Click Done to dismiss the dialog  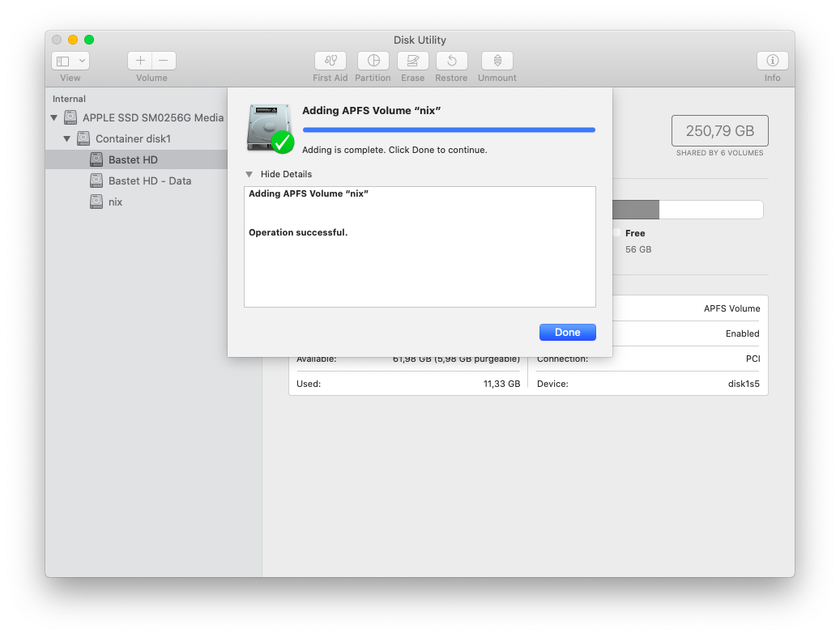point(567,333)
